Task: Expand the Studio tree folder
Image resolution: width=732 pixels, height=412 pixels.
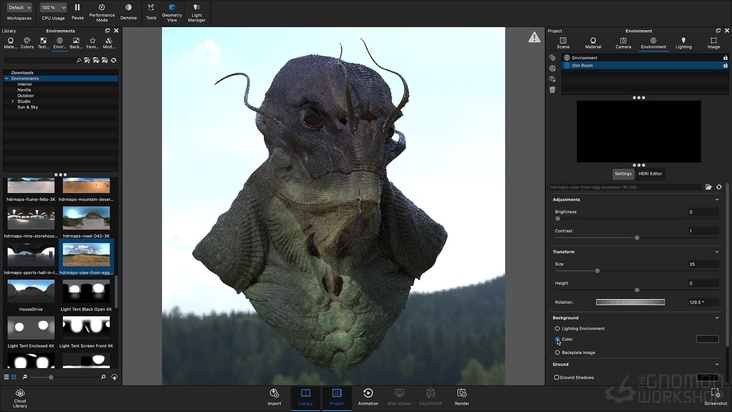Action: coord(13,101)
